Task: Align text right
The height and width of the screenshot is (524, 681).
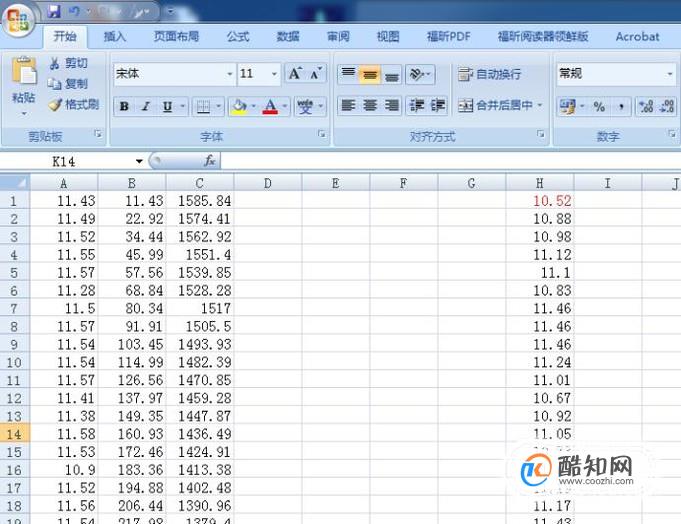Action: pyautogui.click(x=391, y=105)
